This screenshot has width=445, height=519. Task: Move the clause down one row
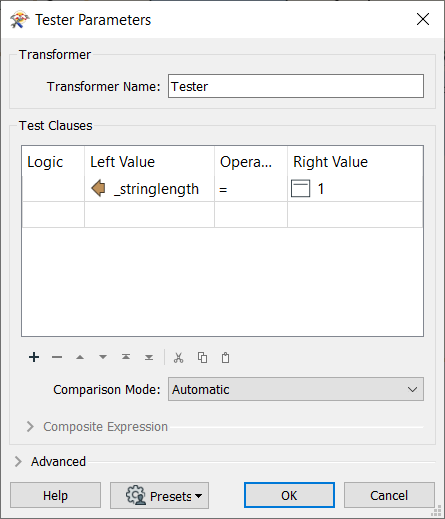click(x=103, y=357)
